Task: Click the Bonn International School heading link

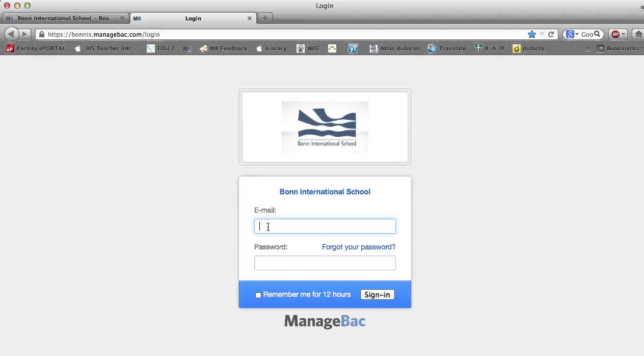Action: (x=325, y=192)
